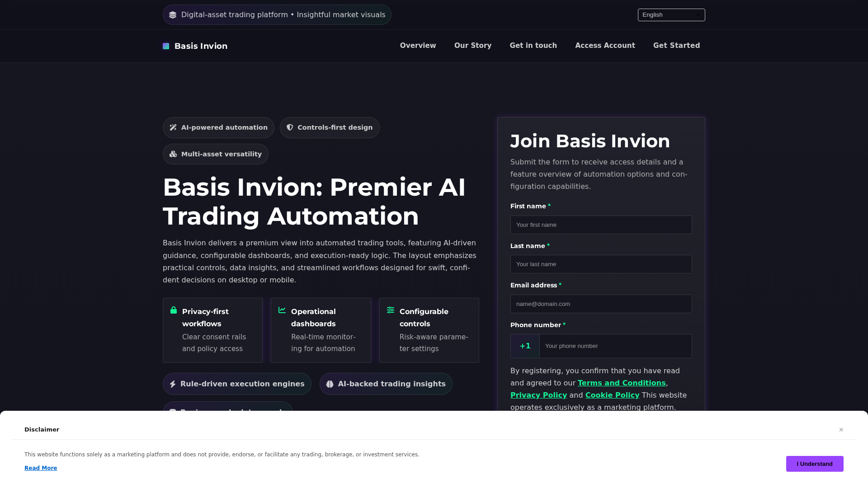Open the Privacy Policy link
Screen dimensions: 868x488
pos(538,395)
